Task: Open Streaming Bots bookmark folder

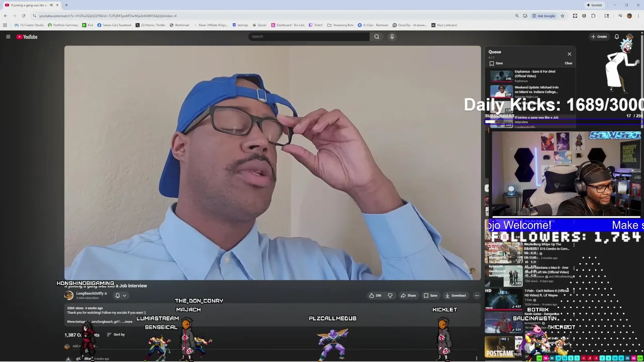Action: 341,25
